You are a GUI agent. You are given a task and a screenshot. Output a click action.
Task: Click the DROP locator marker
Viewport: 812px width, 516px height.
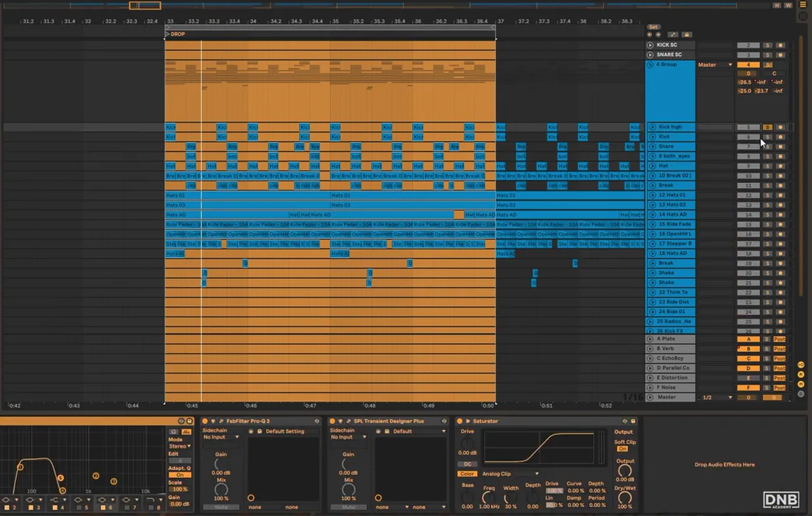tap(175, 34)
